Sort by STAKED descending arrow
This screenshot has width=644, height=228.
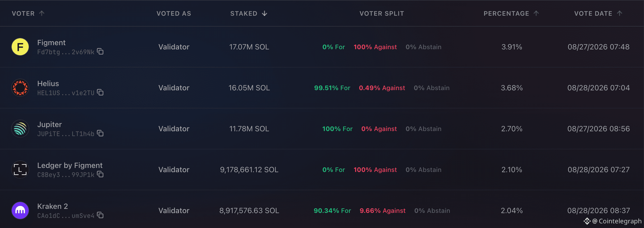(265, 14)
